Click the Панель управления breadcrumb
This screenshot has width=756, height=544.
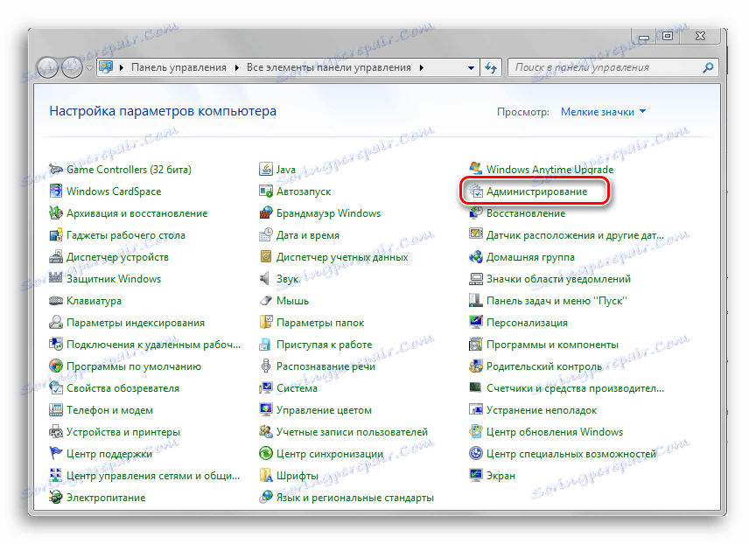click(x=178, y=67)
